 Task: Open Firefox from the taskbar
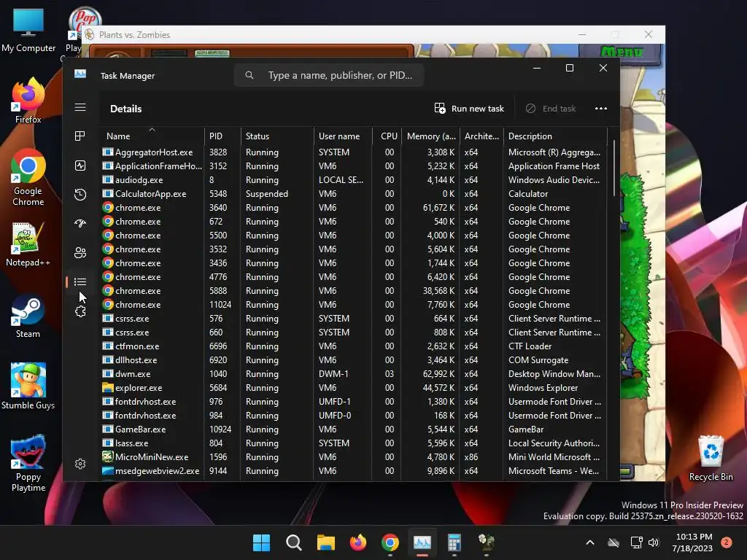tap(357, 542)
